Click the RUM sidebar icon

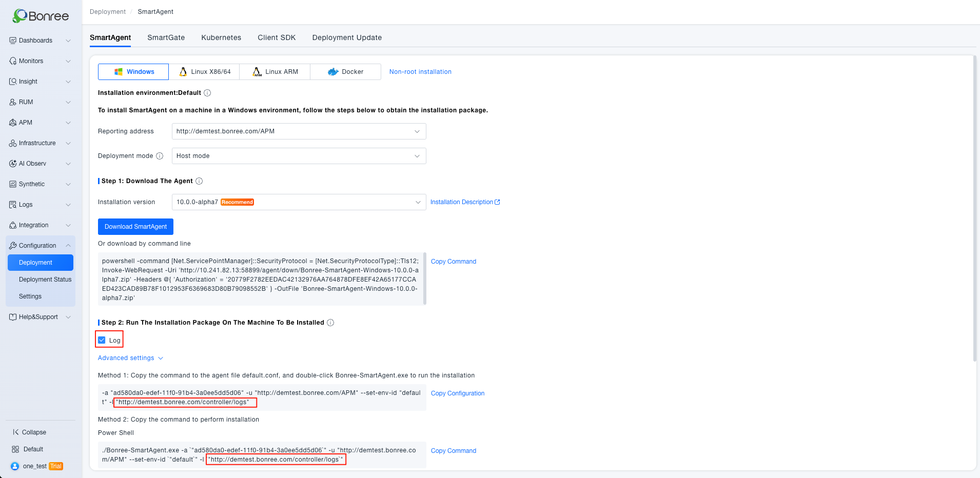tap(13, 102)
